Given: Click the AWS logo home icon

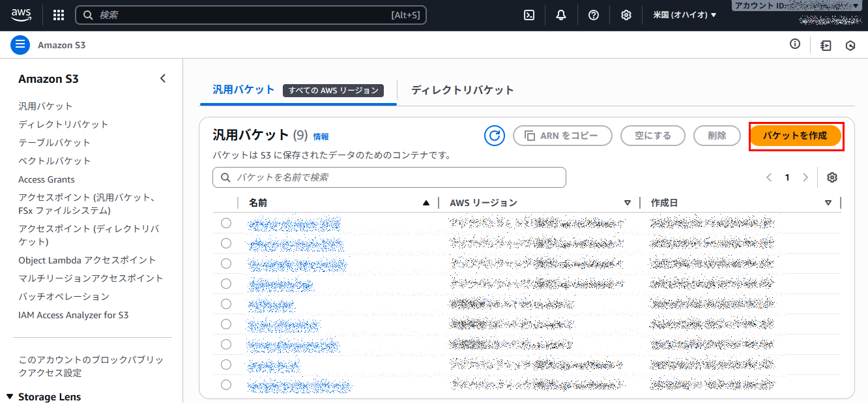Looking at the screenshot, I should click(x=21, y=14).
